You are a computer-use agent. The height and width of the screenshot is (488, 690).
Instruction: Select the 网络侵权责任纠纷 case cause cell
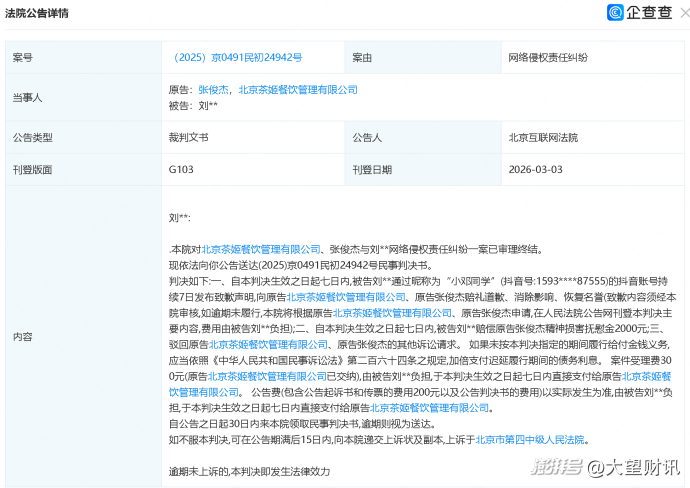tap(548, 57)
